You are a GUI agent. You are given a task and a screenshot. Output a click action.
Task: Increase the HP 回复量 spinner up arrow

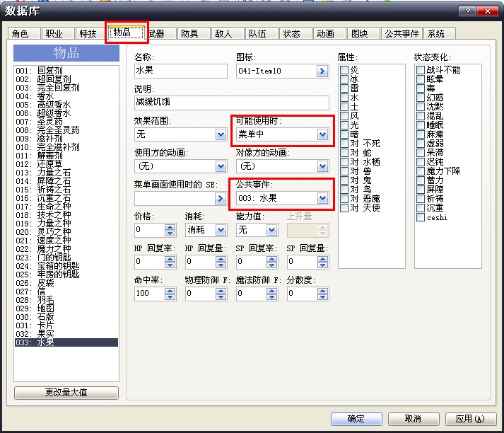[221, 259]
